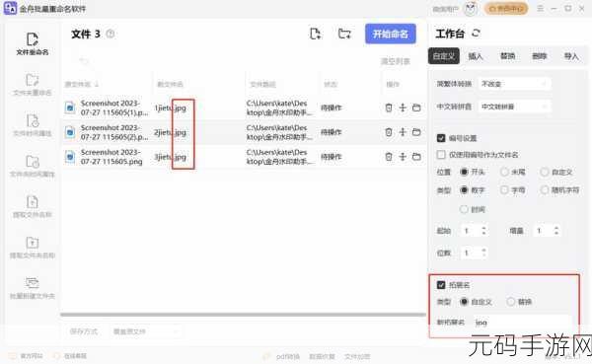Sort by the original file name column header

tap(81, 84)
